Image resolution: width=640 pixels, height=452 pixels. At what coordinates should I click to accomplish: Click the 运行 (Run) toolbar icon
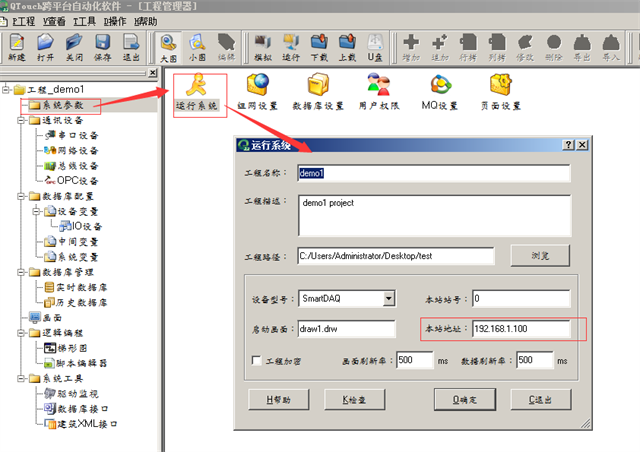pyautogui.click(x=291, y=46)
